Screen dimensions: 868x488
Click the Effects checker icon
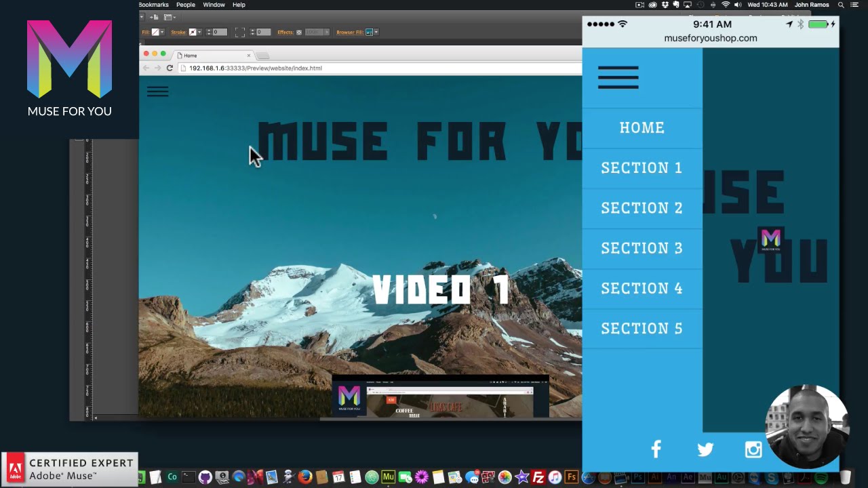click(299, 32)
